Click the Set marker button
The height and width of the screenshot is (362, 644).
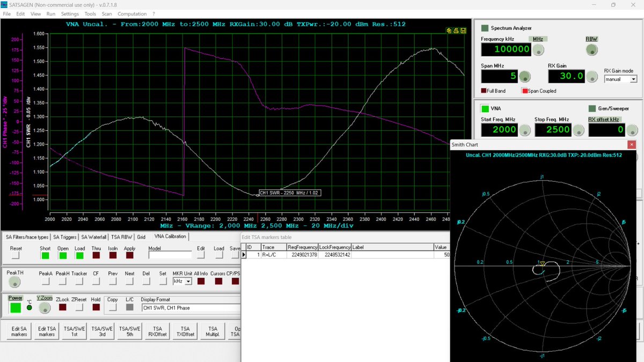[163, 281]
